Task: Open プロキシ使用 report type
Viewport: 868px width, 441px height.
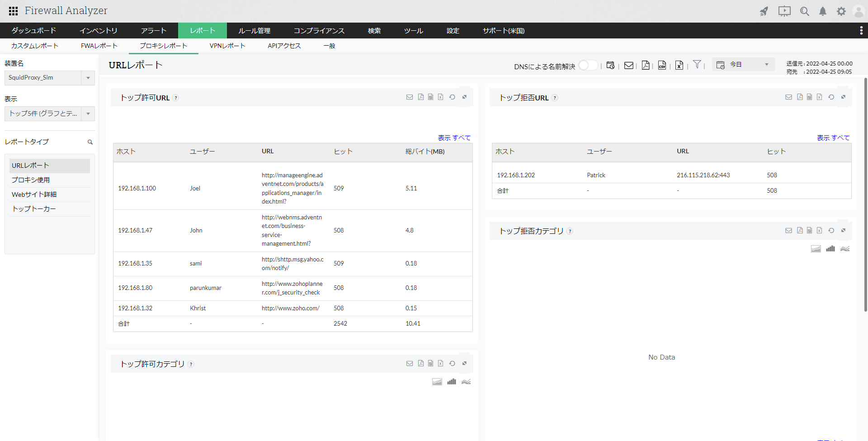Action: tap(31, 180)
